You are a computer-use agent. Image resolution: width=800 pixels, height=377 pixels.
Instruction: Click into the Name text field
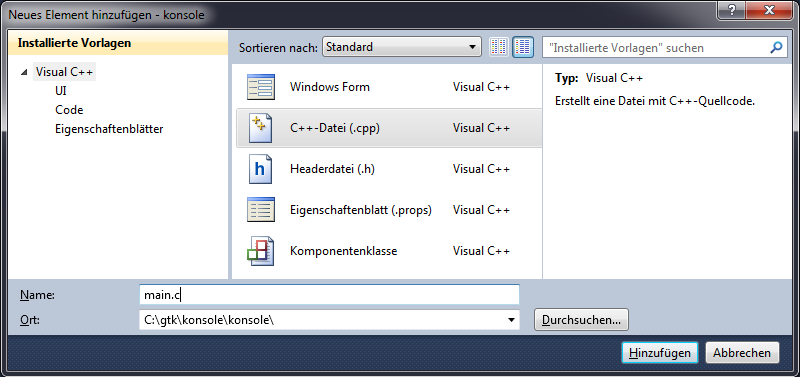click(x=329, y=294)
